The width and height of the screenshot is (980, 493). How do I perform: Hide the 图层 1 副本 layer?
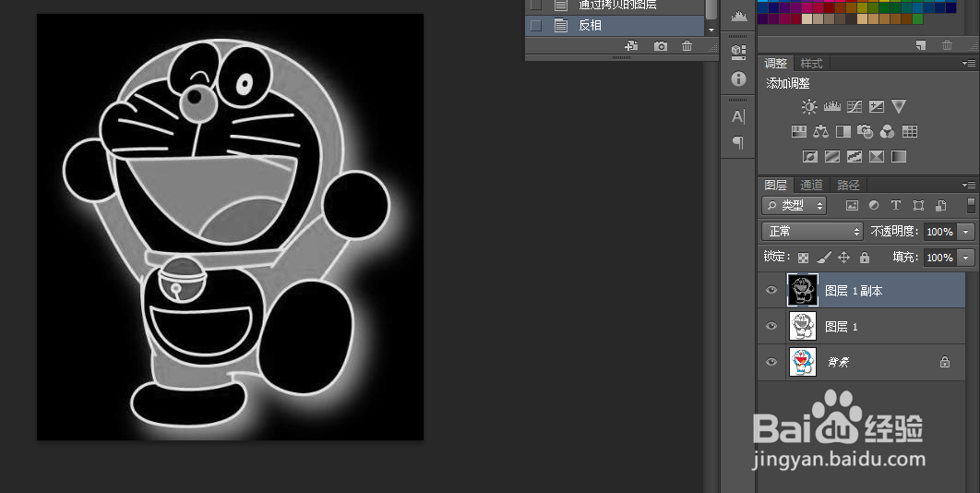pyautogui.click(x=771, y=290)
